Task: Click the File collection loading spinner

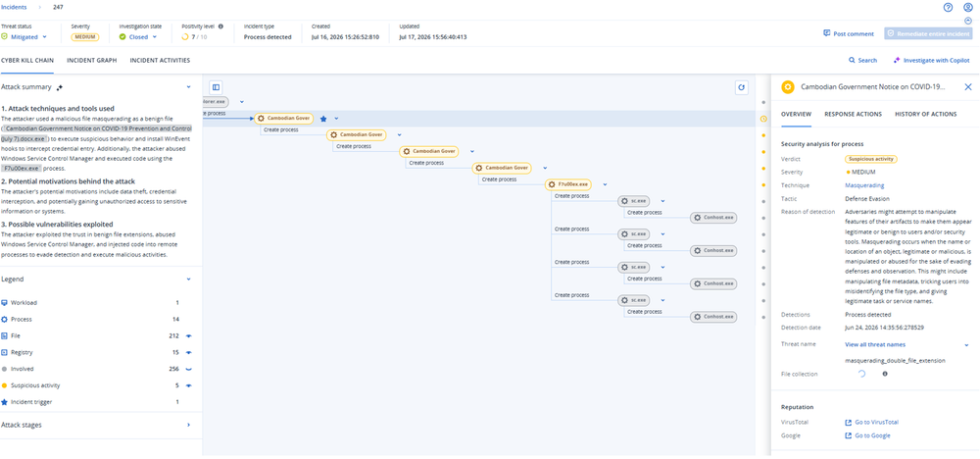Action: [861, 374]
